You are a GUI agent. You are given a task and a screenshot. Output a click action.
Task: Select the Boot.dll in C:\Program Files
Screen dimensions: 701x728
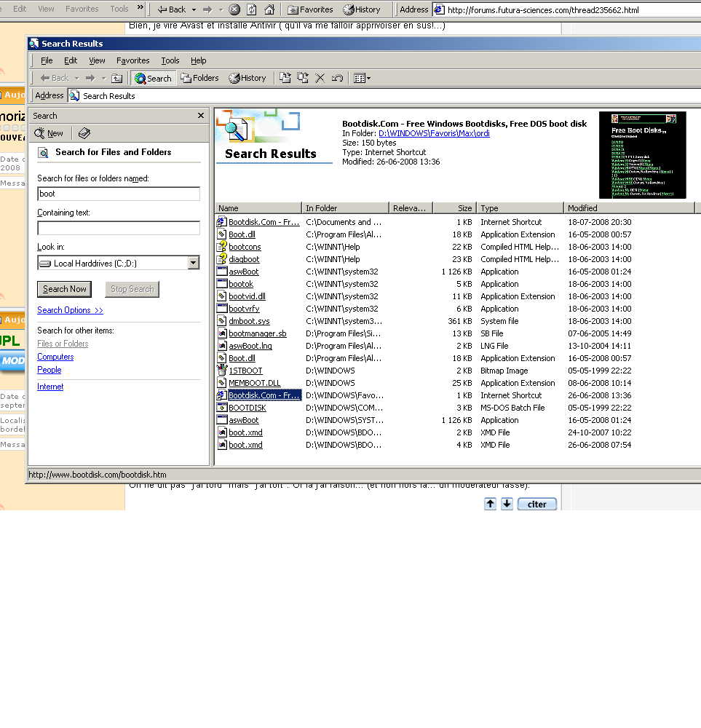[242, 234]
